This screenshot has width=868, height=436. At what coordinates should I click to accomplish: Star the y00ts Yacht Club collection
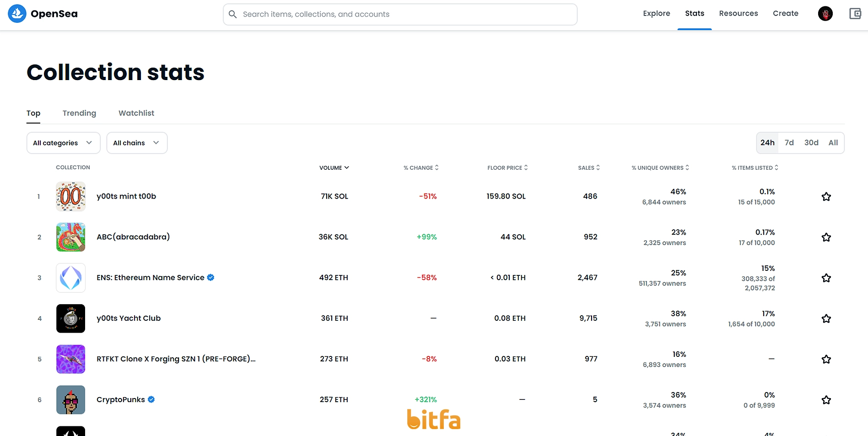click(x=826, y=319)
